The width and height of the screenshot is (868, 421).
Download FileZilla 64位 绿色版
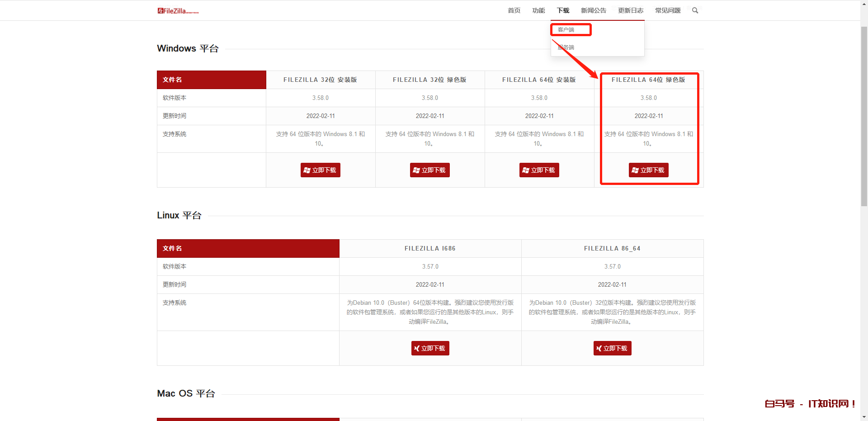click(x=649, y=170)
